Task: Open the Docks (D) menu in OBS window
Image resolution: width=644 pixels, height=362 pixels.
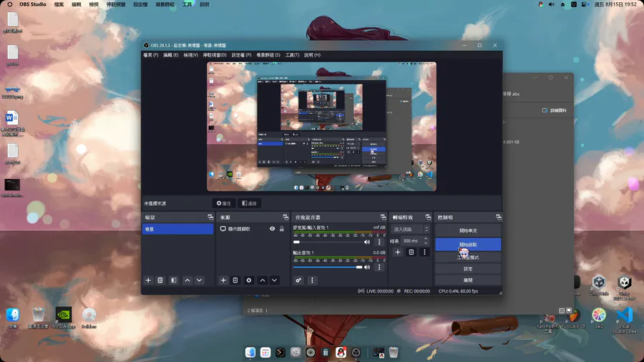Action: click(x=215, y=55)
